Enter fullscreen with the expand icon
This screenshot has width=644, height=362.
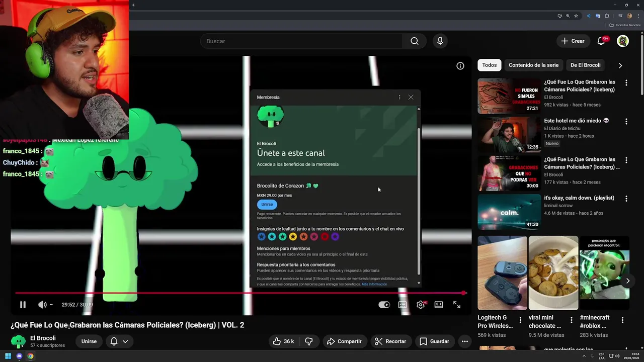coord(457,305)
